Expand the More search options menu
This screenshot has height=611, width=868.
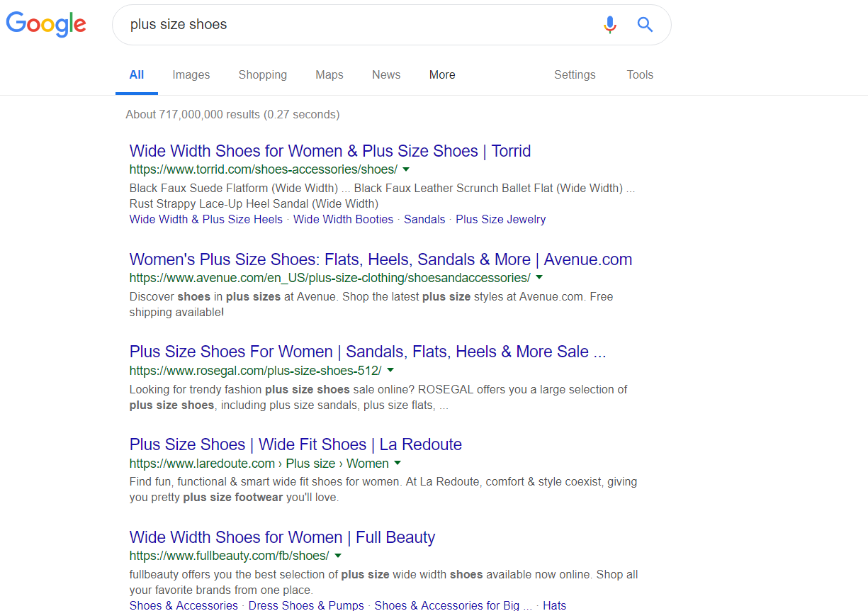pos(442,74)
